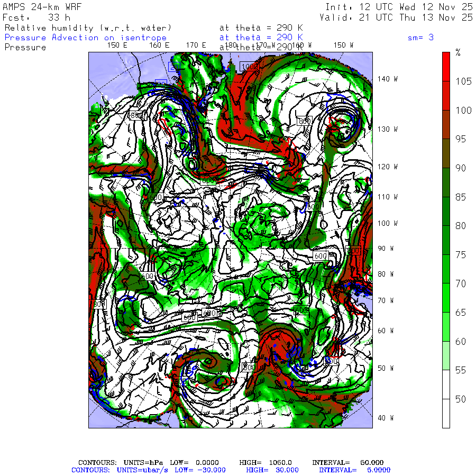Click the 'Valid: 21 UTC Thu 13 Nov 25' text
Viewport: 476px width, 476px height.
(x=396, y=17)
